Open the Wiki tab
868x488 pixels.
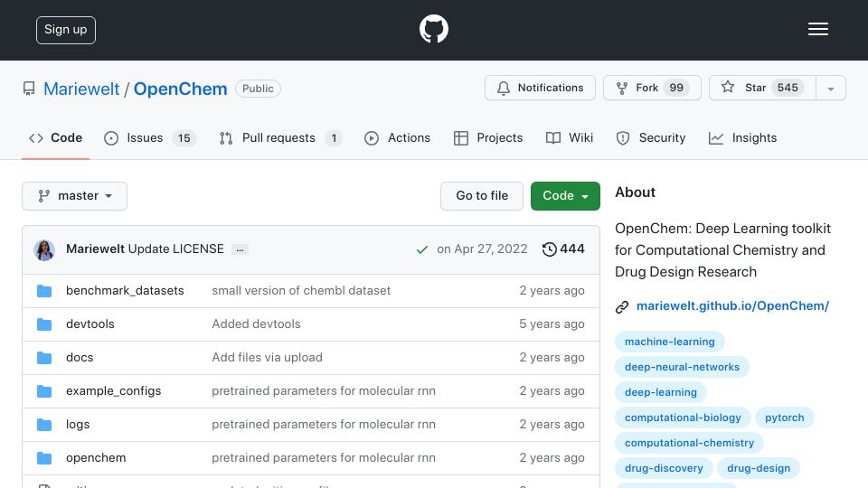click(x=569, y=137)
